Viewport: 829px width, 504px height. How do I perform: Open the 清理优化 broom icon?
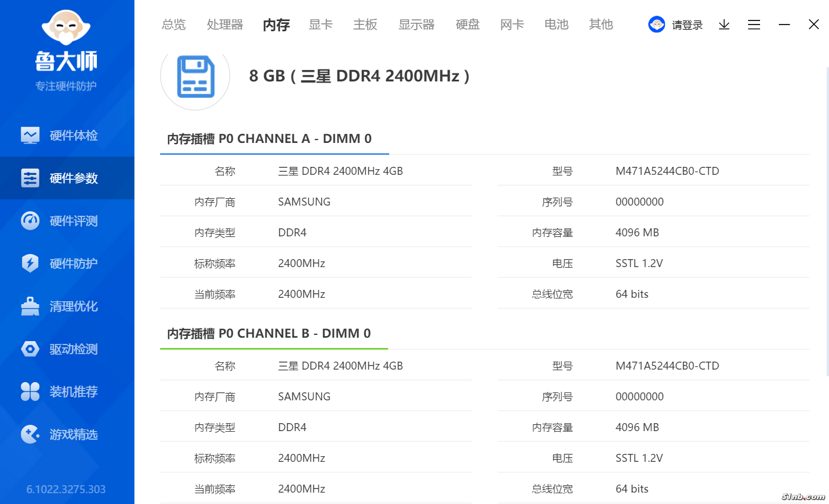[x=30, y=306]
